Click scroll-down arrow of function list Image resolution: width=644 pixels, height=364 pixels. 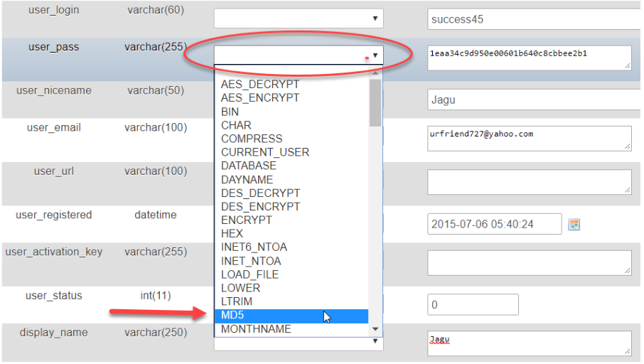click(x=375, y=329)
